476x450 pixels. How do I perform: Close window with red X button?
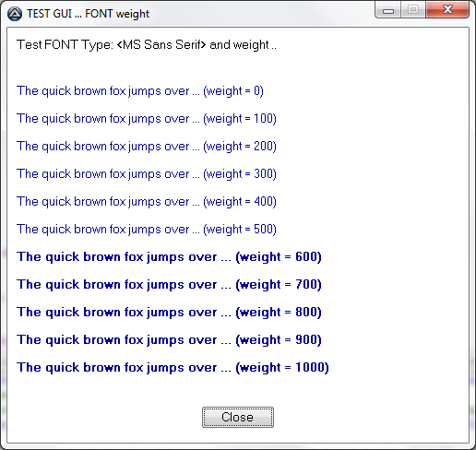447,10
